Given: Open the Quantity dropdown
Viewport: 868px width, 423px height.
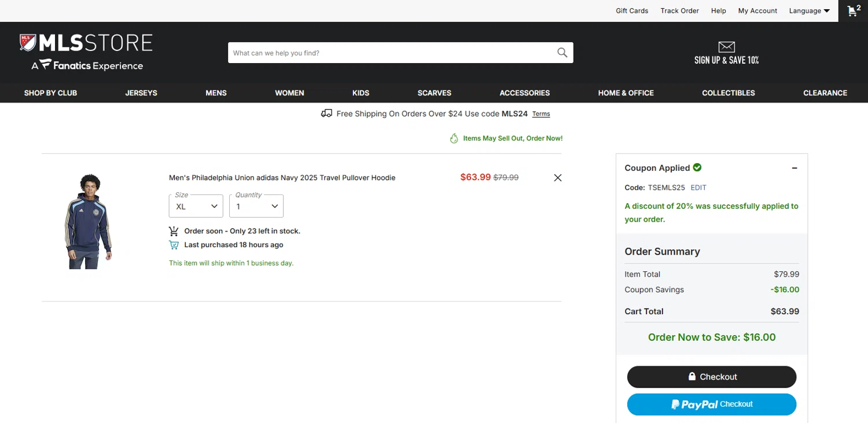Looking at the screenshot, I should [x=256, y=206].
